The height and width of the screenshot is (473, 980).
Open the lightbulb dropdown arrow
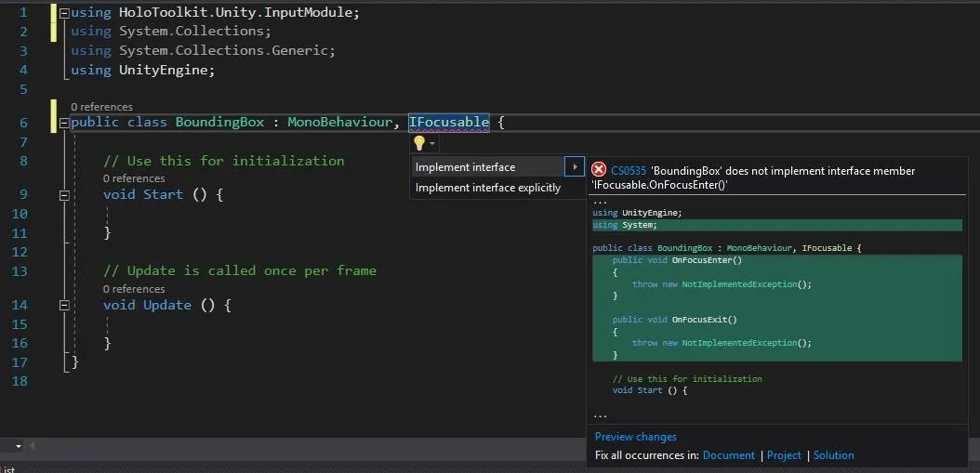pos(431,145)
